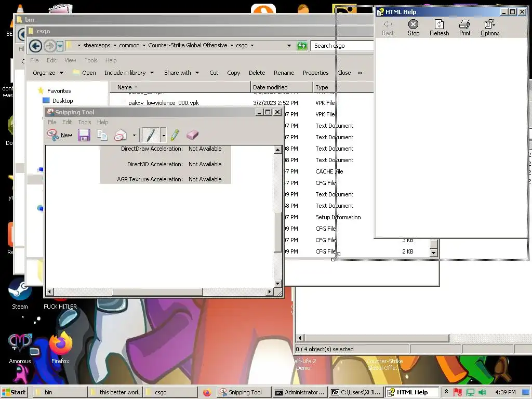Image resolution: width=532 pixels, height=399 pixels.
Task: Click Firefox icon in taskbar
Action: click(207, 393)
